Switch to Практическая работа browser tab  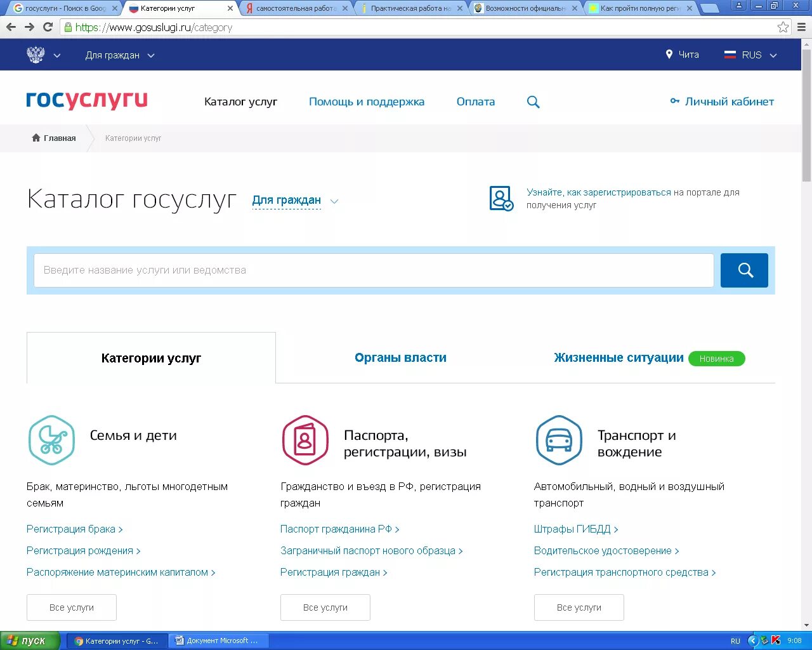pyautogui.click(x=410, y=8)
